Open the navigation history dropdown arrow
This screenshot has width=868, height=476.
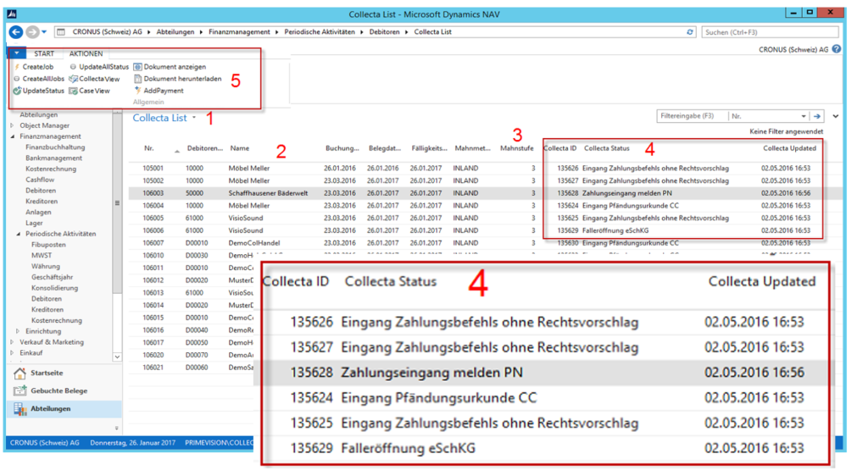pyautogui.click(x=44, y=32)
